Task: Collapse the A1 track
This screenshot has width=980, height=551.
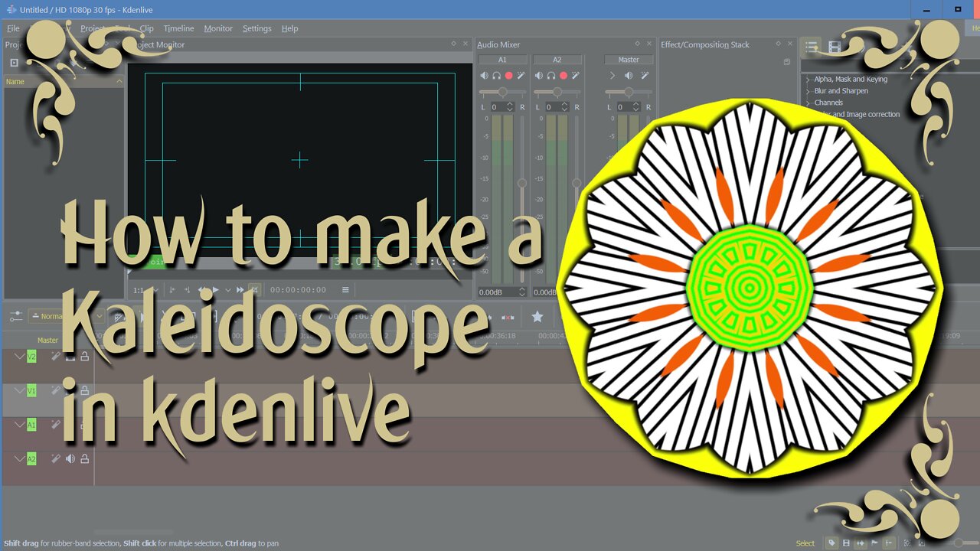Action: (x=20, y=424)
